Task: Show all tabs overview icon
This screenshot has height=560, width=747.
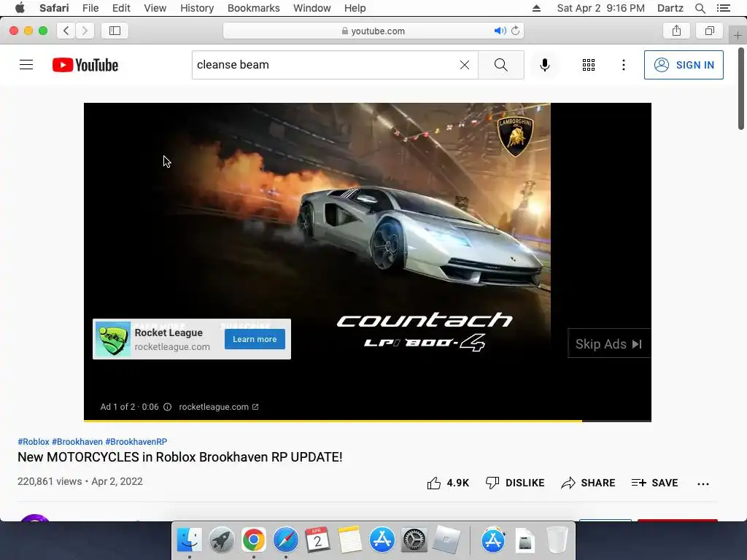Action: pyautogui.click(x=710, y=31)
